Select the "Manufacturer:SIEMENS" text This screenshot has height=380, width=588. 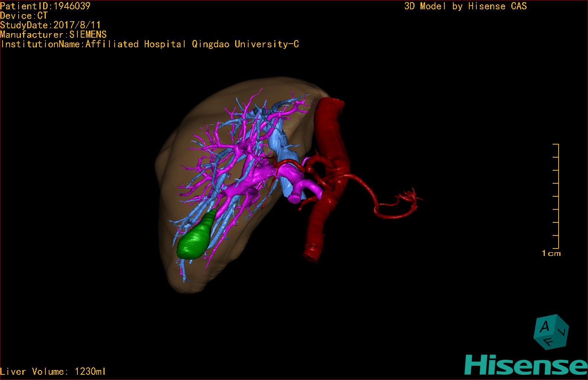pos(53,35)
